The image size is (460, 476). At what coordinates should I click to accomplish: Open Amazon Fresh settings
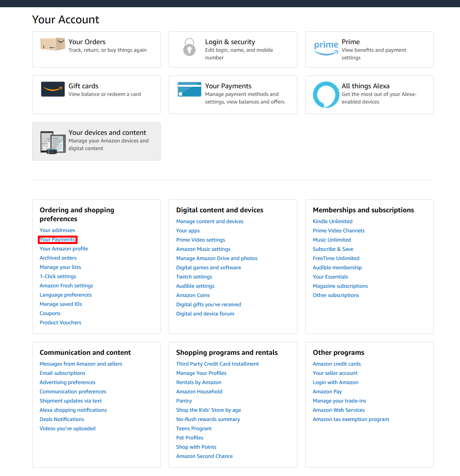[x=66, y=286]
